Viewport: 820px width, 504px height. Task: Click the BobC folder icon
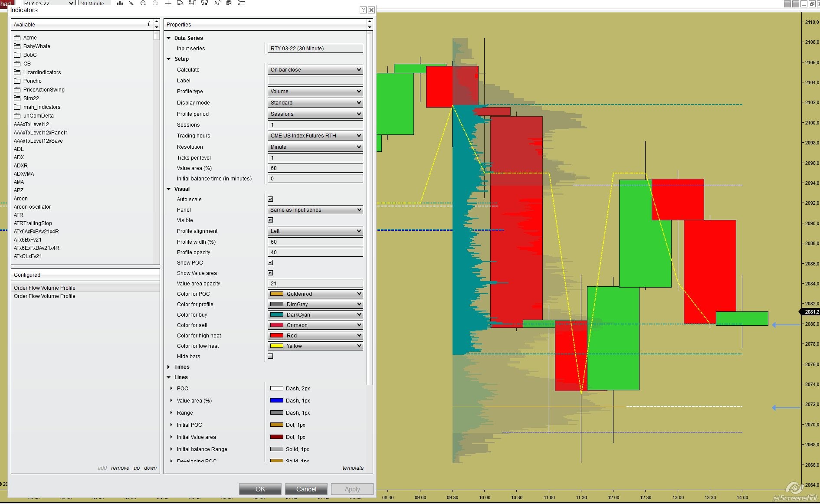coord(17,55)
